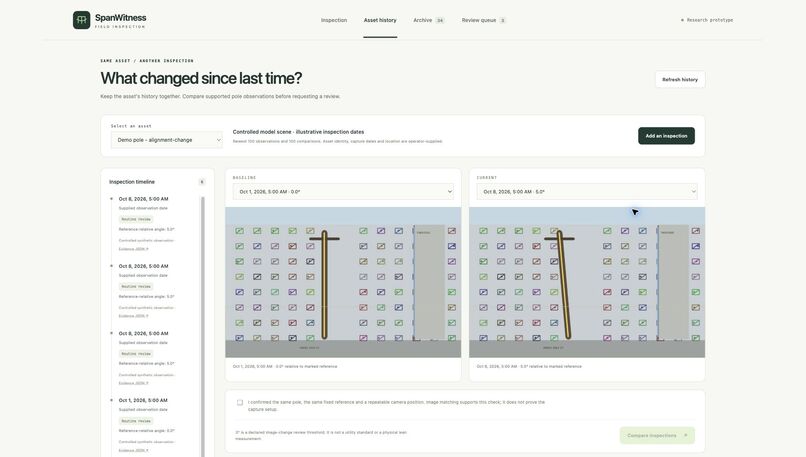Click the Baseline pole scene image
The height and width of the screenshot is (457, 806).
click(343, 282)
